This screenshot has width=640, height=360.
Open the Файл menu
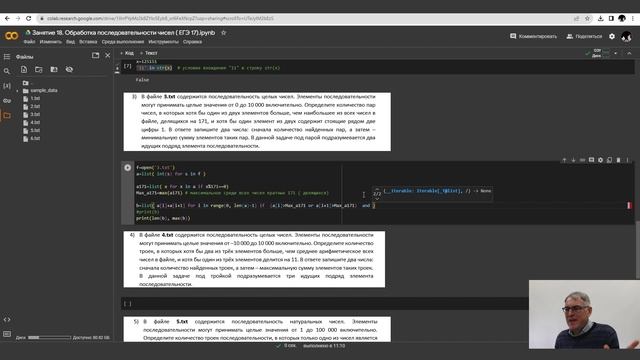[x=29, y=42]
